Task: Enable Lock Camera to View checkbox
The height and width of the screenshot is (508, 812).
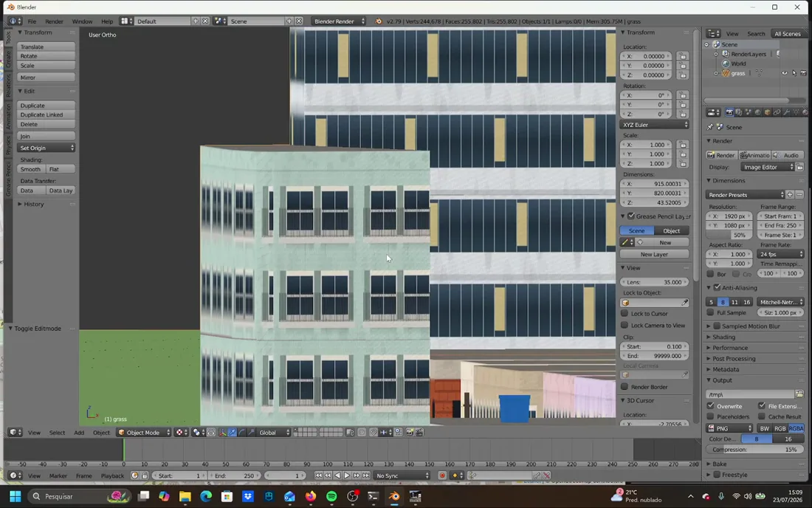Action: 625,325
